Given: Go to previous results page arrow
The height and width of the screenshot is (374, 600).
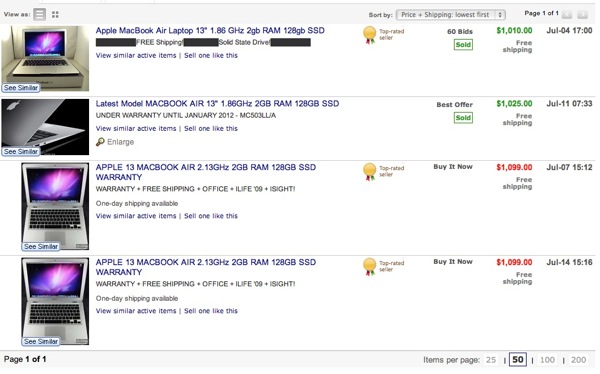Looking at the screenshot, I should [567, 15].
